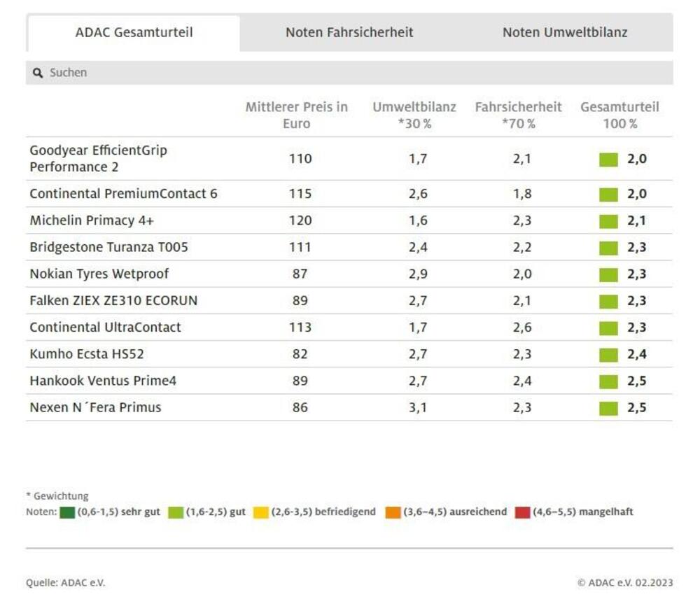Click Nexen Umweltbilanz value 3,1
The width and height of the screenshot is (700, 599).
tap(418, 407)
